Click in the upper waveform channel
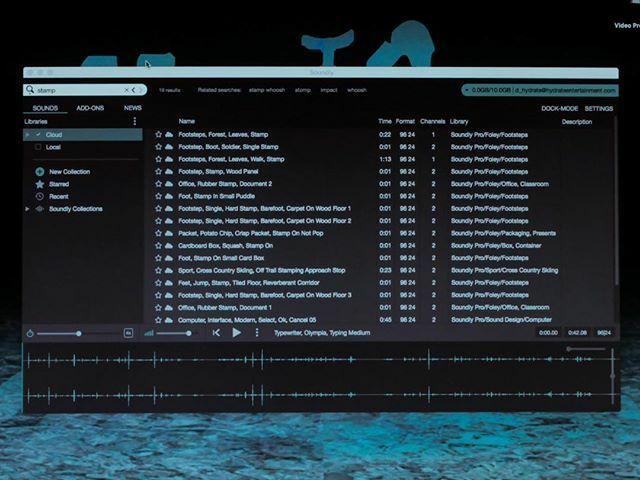The image size is (640, 480). click(x=320, y=359)
